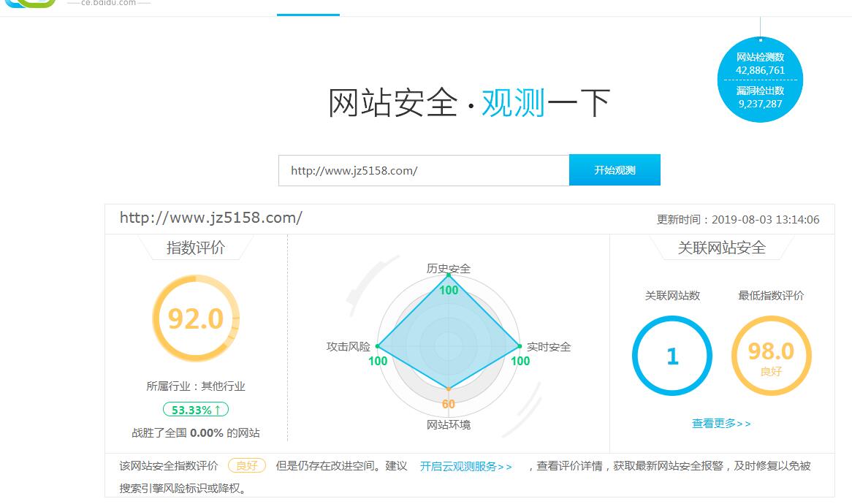Click the result title http://www.jz5158.com/
The width and height of the screenshot is (852, 504).
tap(211, 218)
